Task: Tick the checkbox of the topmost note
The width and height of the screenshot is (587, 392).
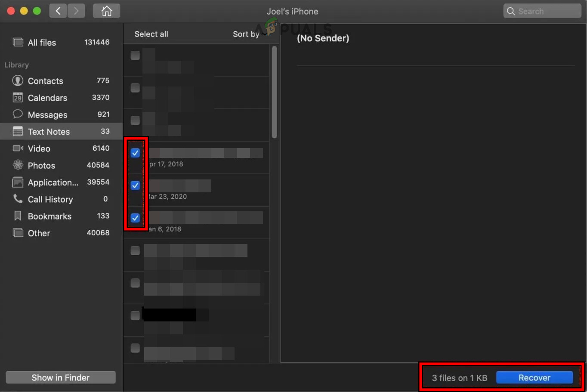Action: pos(135,56)
